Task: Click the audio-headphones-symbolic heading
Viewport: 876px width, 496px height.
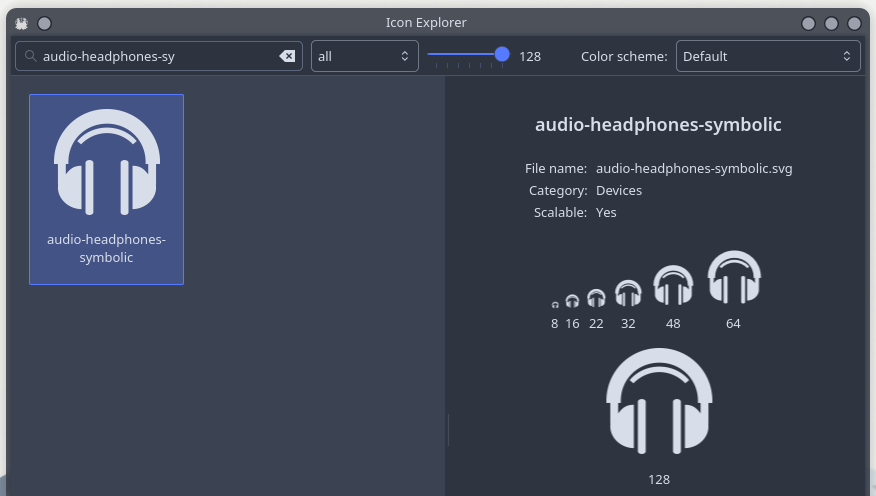Action: point(658,125)
